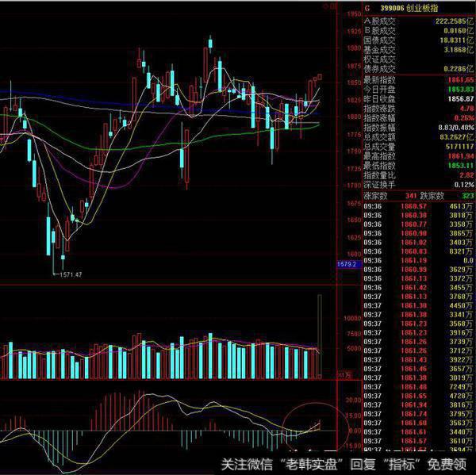Screen dimensions: 476x475
Task: Click the tick row priced 1861.74
Action: [419, 414]
